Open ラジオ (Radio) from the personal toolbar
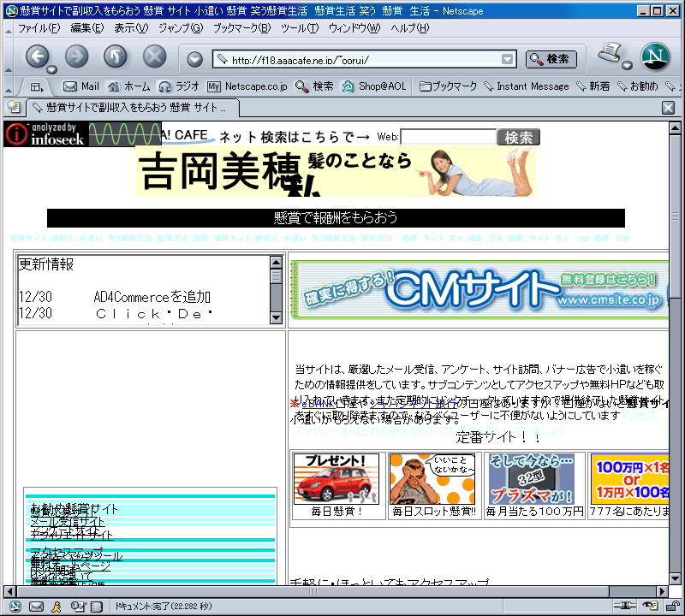 179,86
